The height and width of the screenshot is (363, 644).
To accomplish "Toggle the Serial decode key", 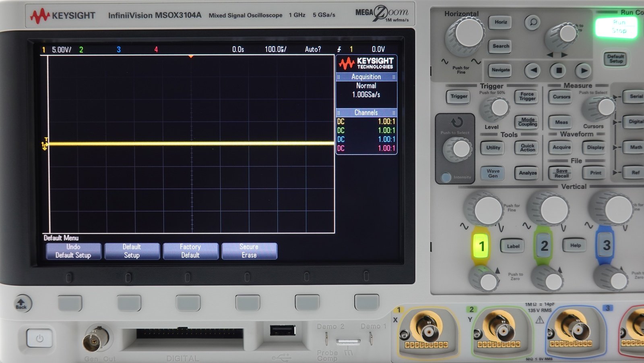I will [634, 96].
